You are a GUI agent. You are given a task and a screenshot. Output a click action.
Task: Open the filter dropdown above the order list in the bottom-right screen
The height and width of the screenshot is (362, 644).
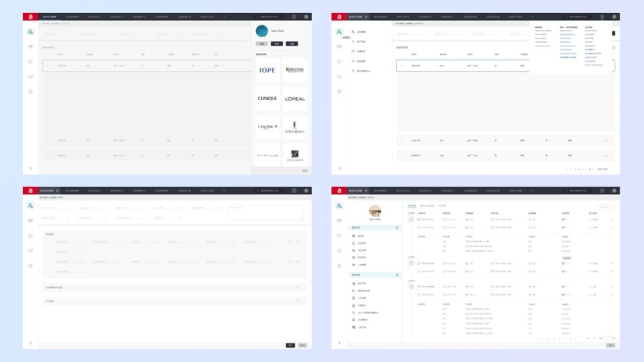click(607, 207)
